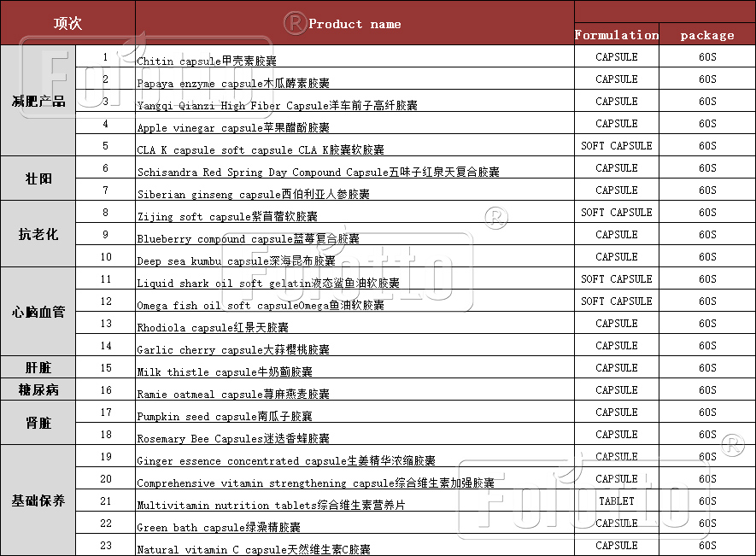
Task: Select the 壮阳 category cell
Action: point(38,179)
